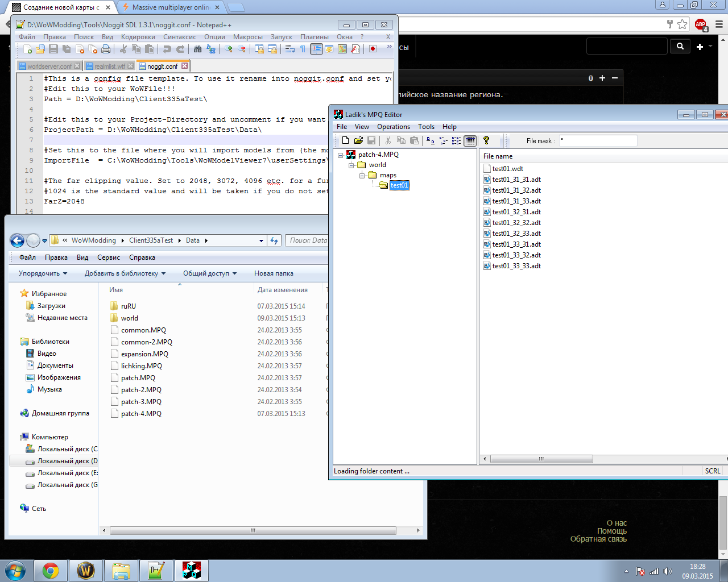This screenshot has width=728, height=582.
Task: Click the browser page search magnifier button
Action: pos(680,46)
